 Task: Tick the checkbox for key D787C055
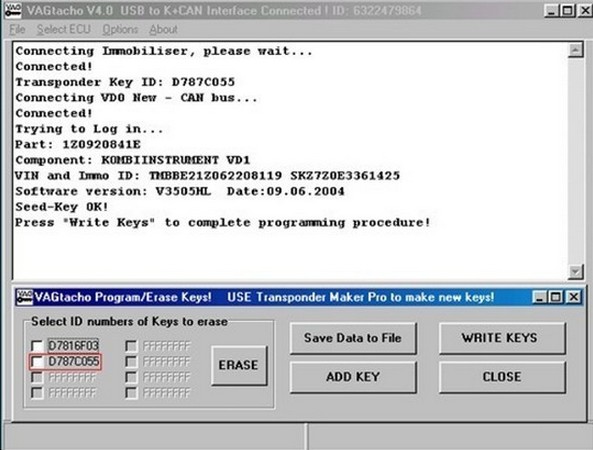(37, 362)
